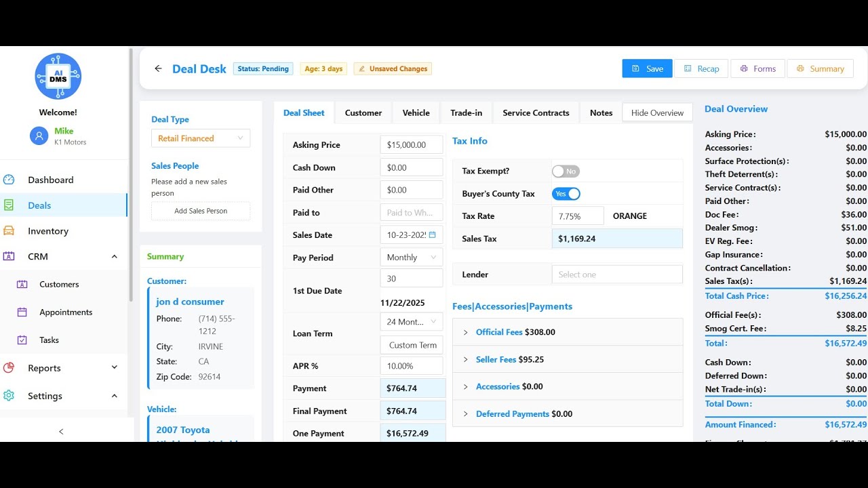Click the Deals list icon in sidebar
Image resolution: width=868 pixels, height=488 pixels.
point(9,205)
